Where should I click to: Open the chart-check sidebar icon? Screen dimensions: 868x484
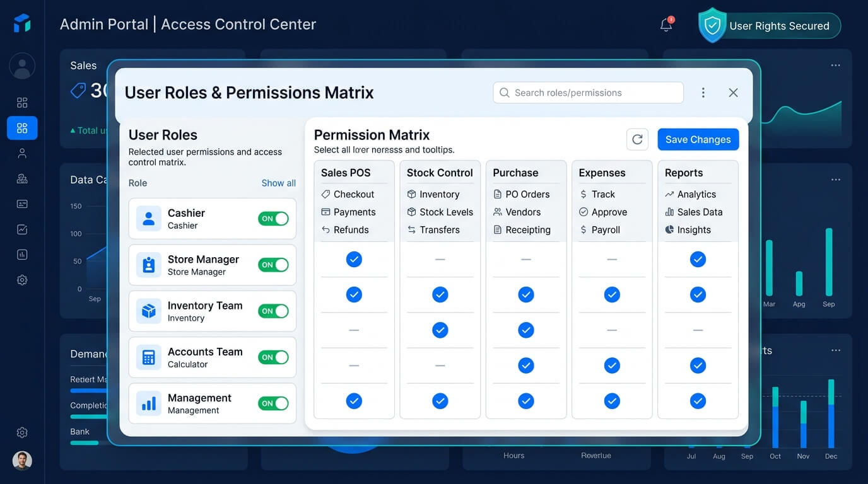[x=22, y=229]
